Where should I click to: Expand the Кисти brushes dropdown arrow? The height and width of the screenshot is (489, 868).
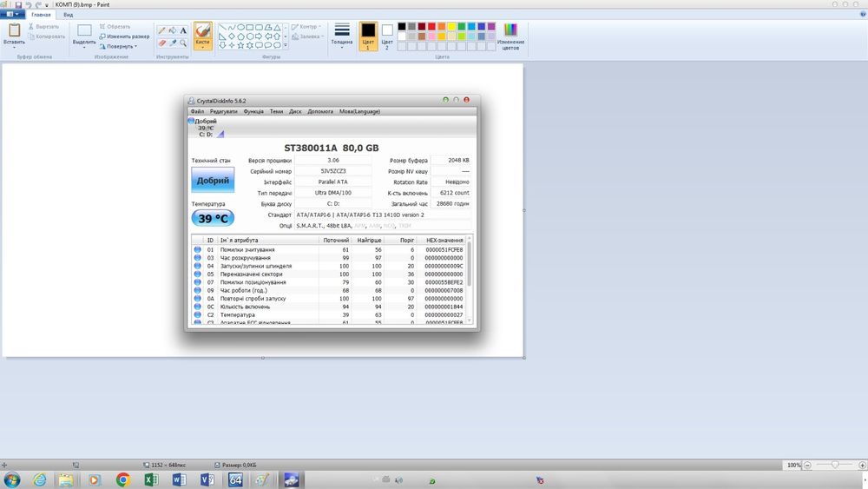tap(202, 48)
